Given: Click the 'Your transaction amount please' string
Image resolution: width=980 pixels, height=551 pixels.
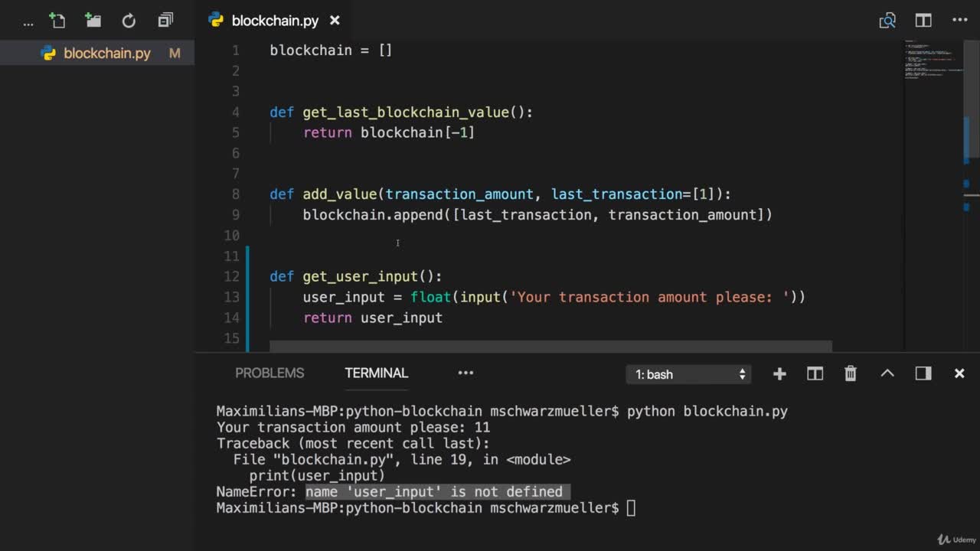Looking at the screenshot, I should click(x=649, y=298).
